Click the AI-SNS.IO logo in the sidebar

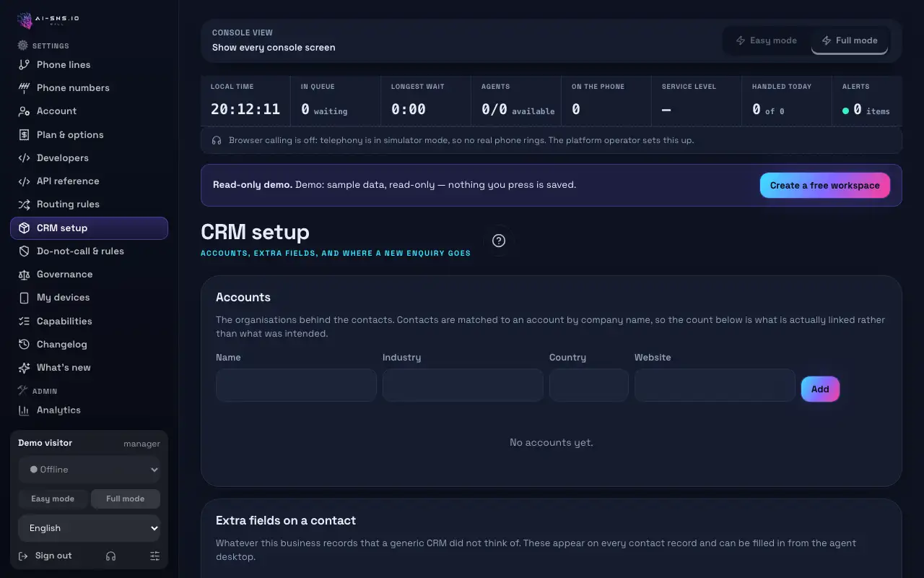48,20
